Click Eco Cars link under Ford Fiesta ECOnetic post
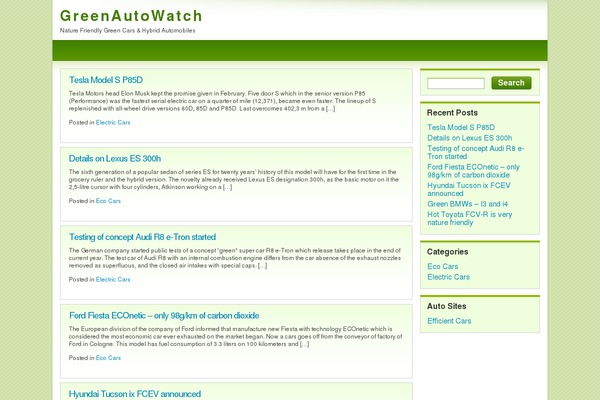The height and width of the screenshot is (400, 600). point(108,358)
